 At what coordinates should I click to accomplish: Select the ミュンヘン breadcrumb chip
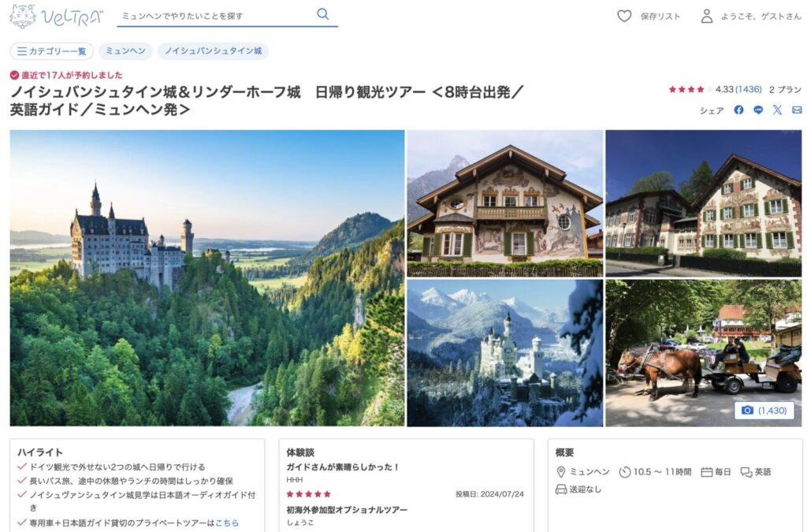click(125, 51)
